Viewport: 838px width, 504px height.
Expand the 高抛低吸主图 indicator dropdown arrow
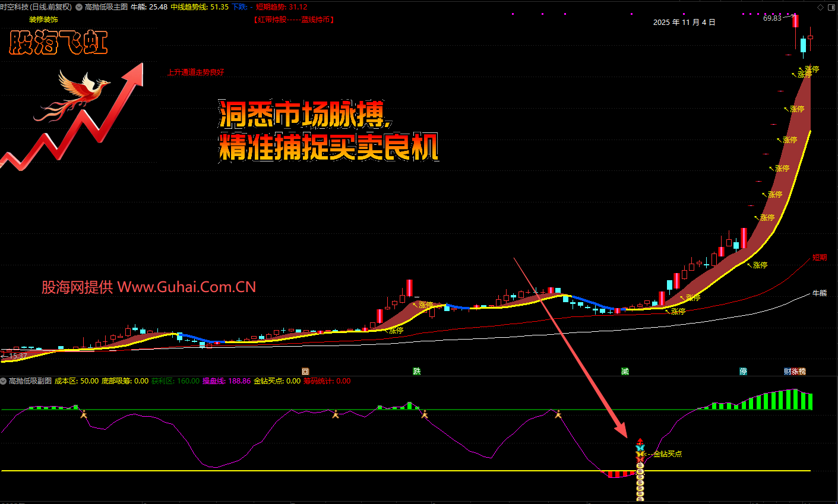78,7
